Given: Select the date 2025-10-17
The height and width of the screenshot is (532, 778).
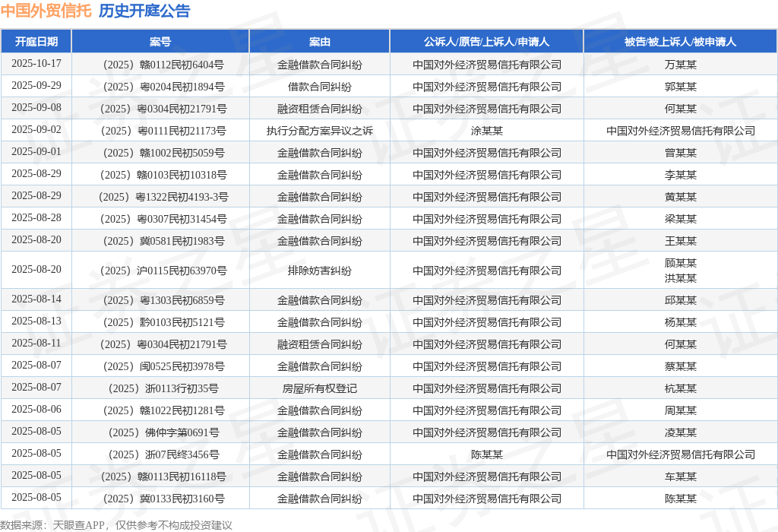Looking at the screenshot, I should pos(36,64).
